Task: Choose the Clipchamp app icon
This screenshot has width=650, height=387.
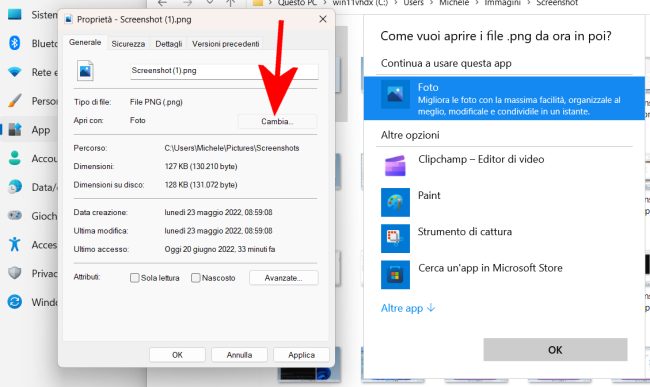Action: 395,166
